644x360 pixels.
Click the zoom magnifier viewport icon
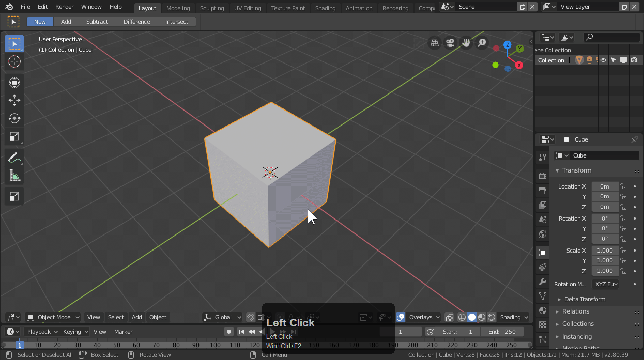point(482,43)
